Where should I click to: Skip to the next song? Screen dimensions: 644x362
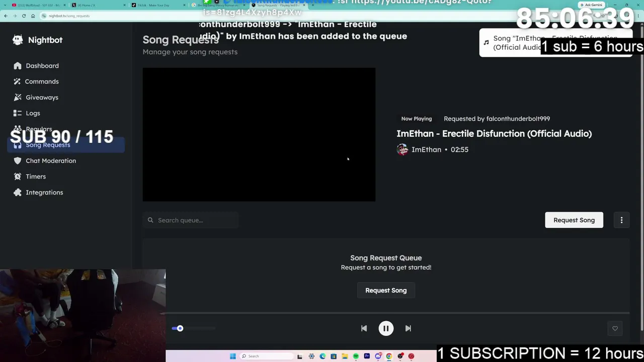click(x=408, y=328)
